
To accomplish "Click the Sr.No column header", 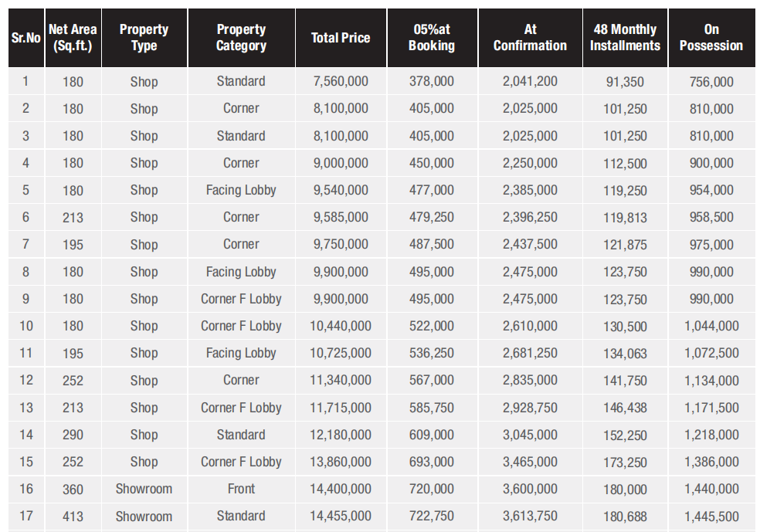I will [x=25, y=38].
